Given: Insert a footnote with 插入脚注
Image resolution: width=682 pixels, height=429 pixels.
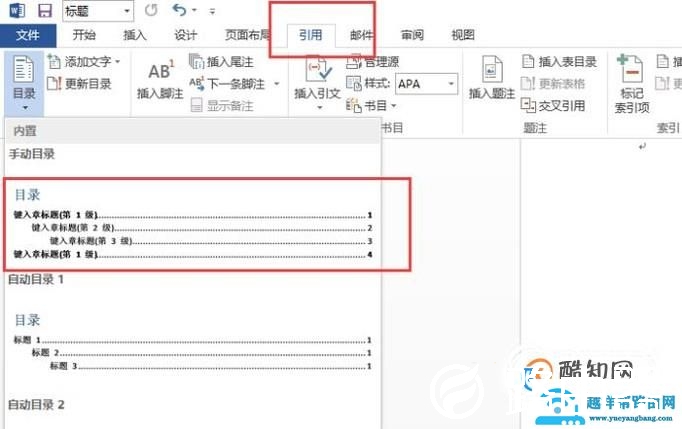Looking at the screenshot, I should click(160, 79).
